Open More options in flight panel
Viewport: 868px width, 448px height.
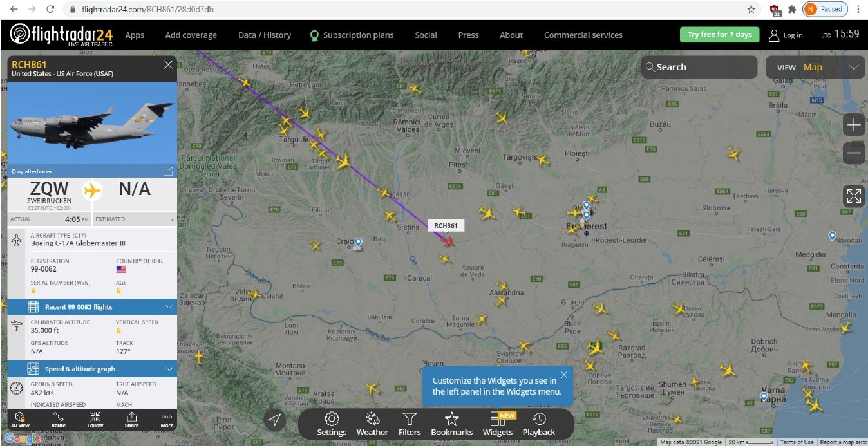[x=167, y=420]
